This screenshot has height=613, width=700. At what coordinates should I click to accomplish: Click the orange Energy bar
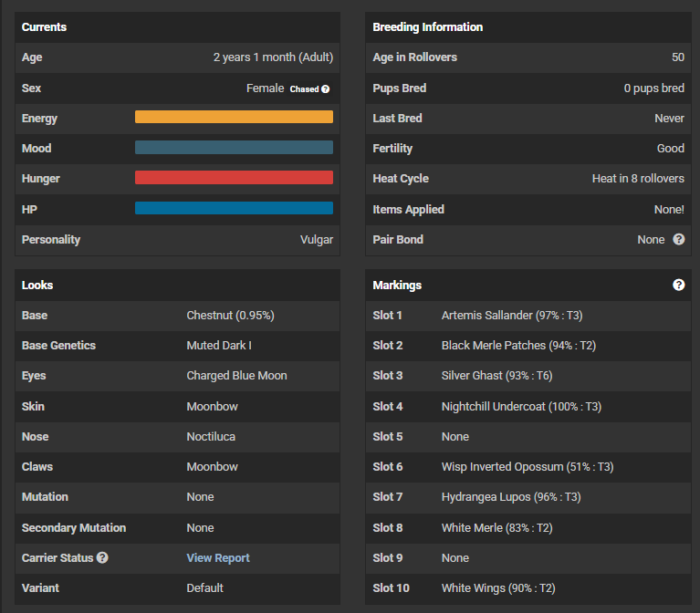(x=234, y=117)
